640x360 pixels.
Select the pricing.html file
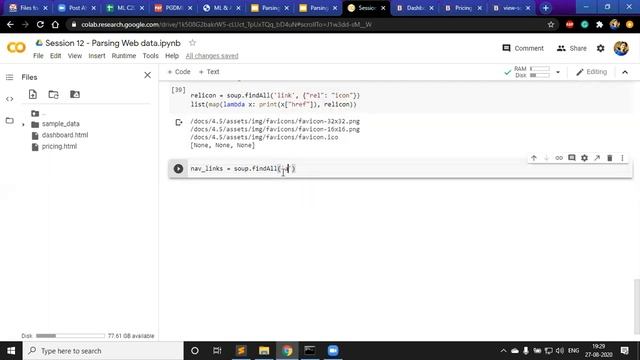(x=54, y=147)
